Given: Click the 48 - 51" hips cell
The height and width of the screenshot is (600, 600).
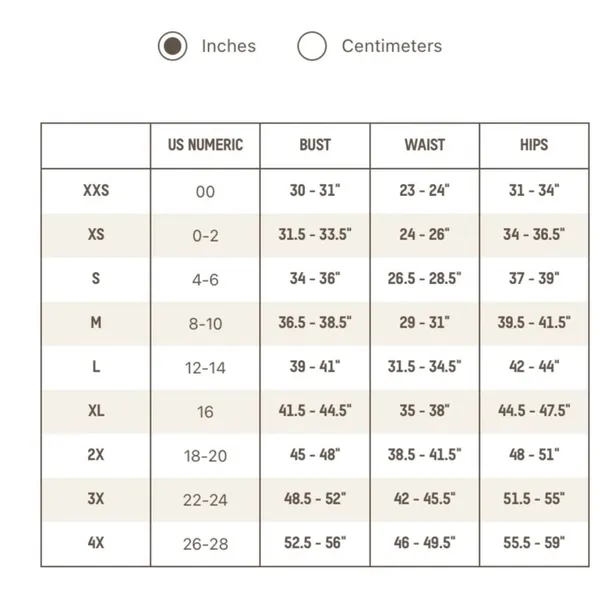Looking at the screenshot, I should point(534,455).
